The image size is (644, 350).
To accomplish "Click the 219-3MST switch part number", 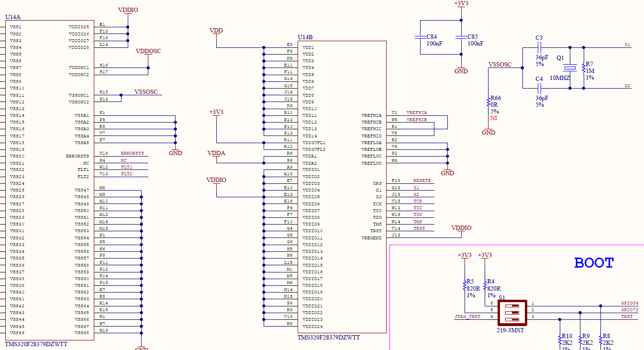I will [510, 330].
